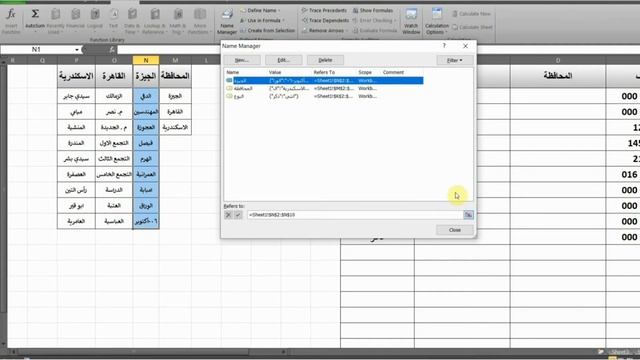
Task: Sort by the Value column header
Action: click(275, 72)
